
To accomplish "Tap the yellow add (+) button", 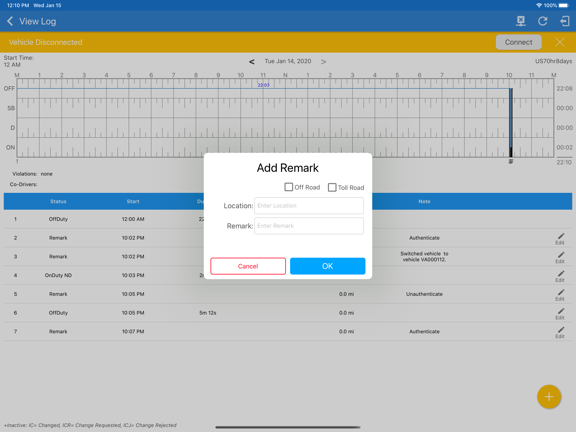I will pyautogui.click(x=549, y=397).
